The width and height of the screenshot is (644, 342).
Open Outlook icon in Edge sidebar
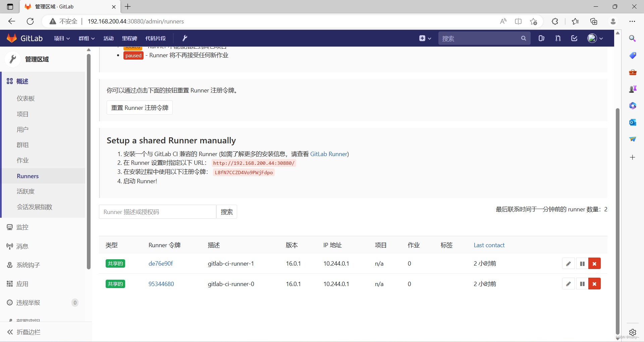click(x=633, y=122)
